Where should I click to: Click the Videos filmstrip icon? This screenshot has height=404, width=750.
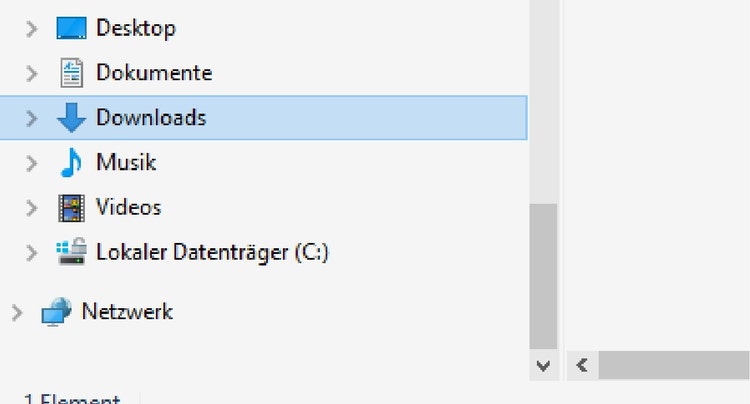[71, 208]
